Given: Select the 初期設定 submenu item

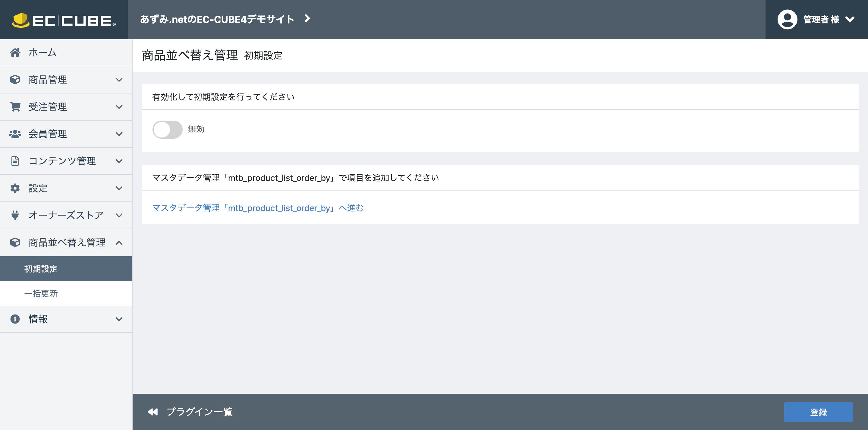Looking at the screenshot, I should (66, 269).
